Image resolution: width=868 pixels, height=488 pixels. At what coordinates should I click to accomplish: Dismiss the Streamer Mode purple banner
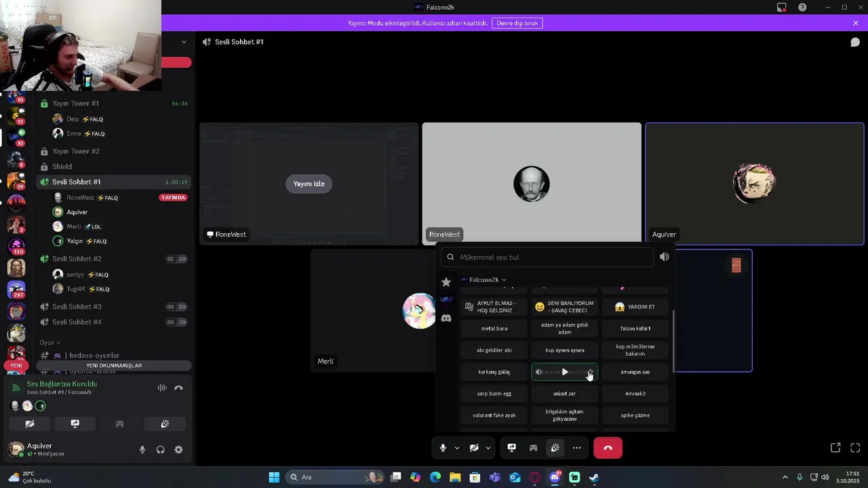click(x=856, y=23)
